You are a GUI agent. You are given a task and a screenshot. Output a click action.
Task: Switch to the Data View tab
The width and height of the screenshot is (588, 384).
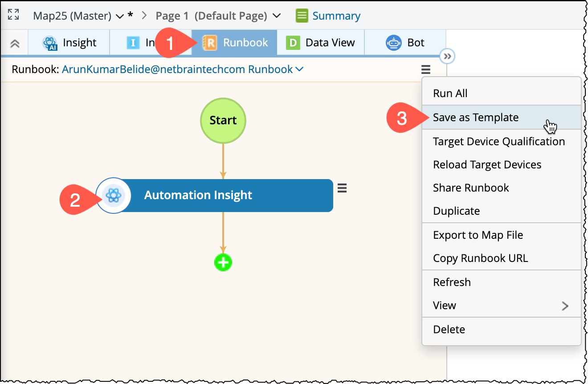[321, 43]
